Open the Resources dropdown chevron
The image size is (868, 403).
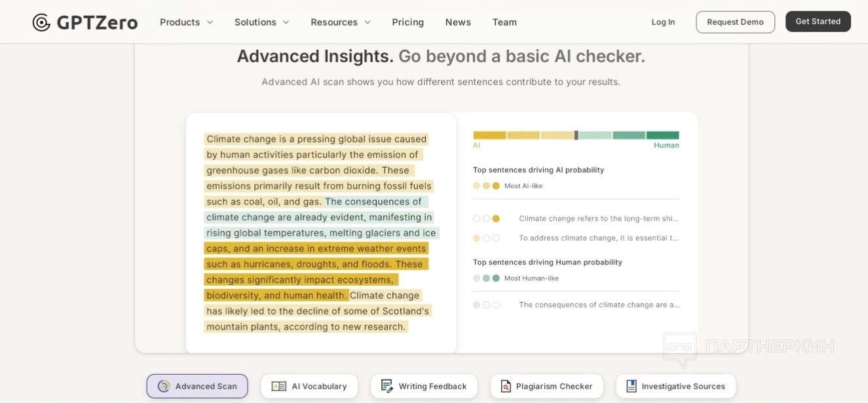pos(368,22)
